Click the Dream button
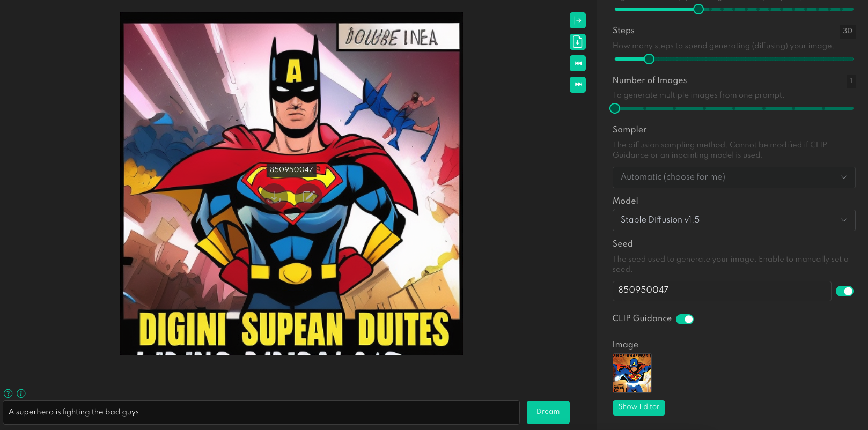The width and height of the screenshot is (868, 430). (548, 412)
